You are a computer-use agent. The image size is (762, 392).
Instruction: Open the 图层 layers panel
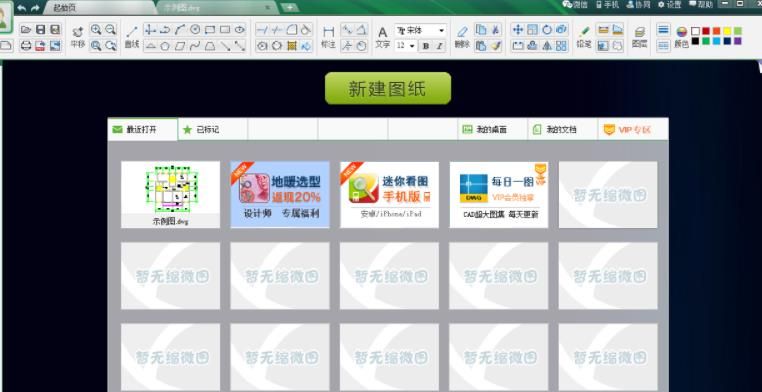point(640,37)
